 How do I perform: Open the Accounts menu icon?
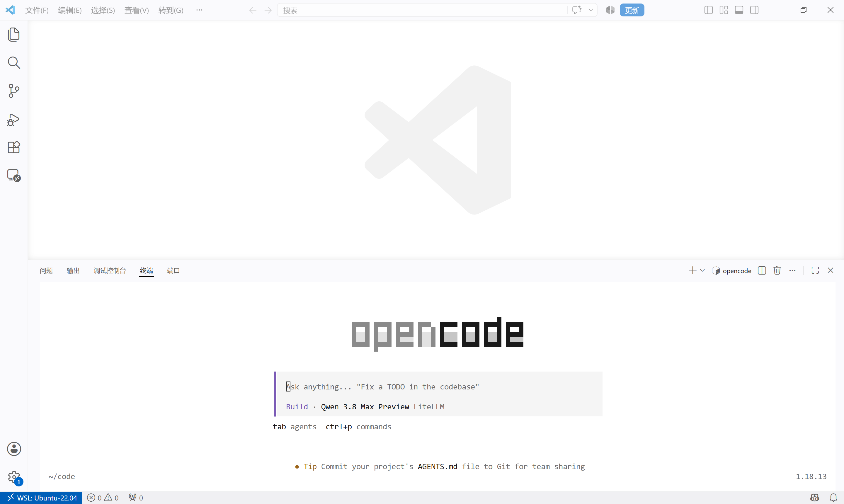tap(14, 449)
